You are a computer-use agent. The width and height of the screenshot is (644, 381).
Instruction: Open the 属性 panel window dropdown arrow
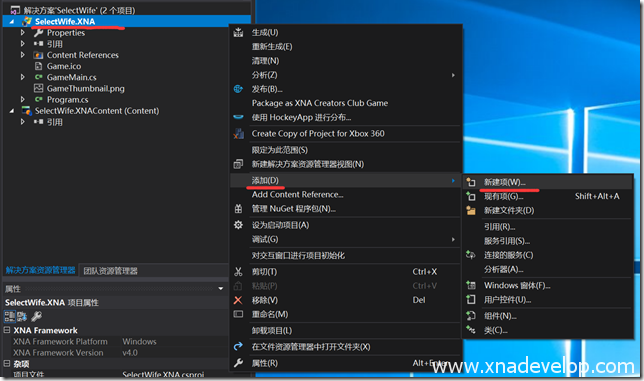click(221, 289)
